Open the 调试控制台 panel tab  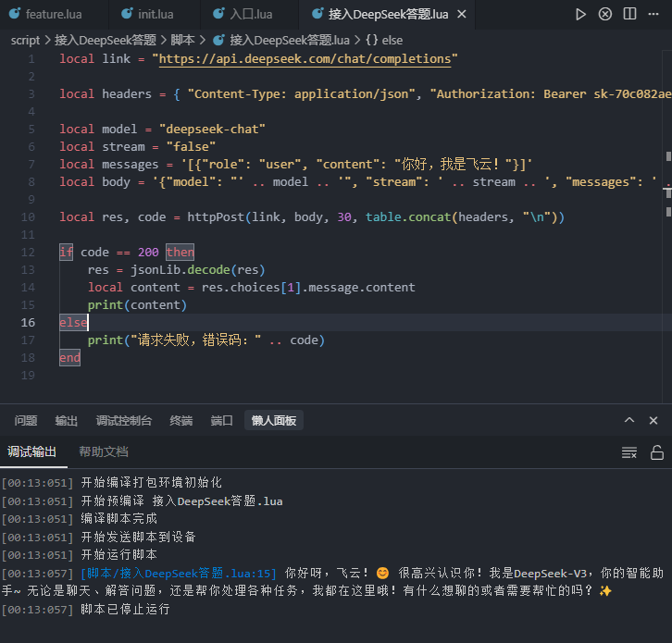tap(124, 421)
